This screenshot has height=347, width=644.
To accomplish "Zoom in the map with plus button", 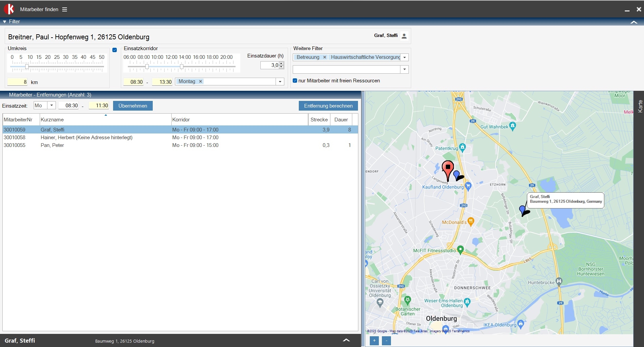I will [374, 341].
